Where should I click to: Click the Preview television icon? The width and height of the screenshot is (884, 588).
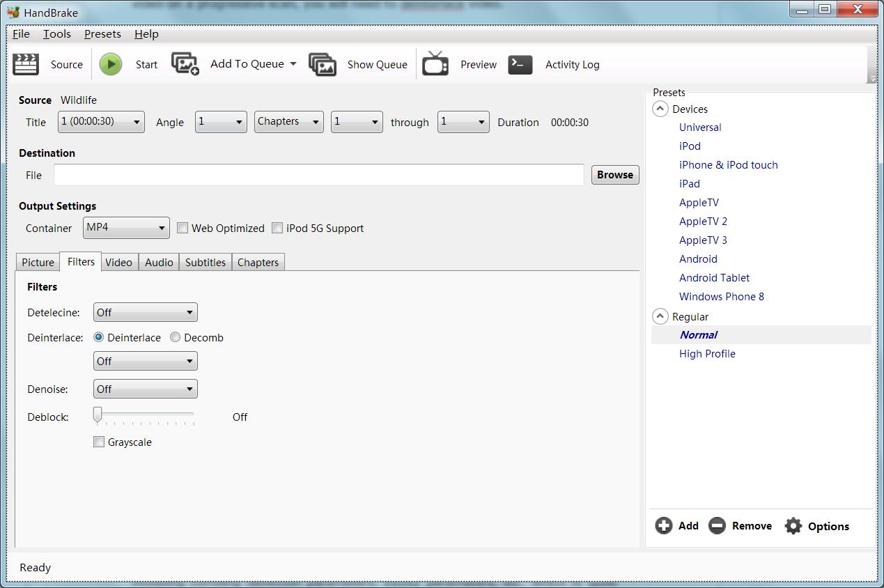(435, 63)
